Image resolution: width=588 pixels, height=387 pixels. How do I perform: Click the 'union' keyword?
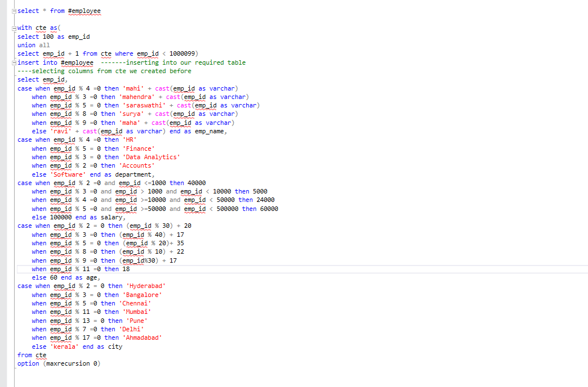[26, 45]
